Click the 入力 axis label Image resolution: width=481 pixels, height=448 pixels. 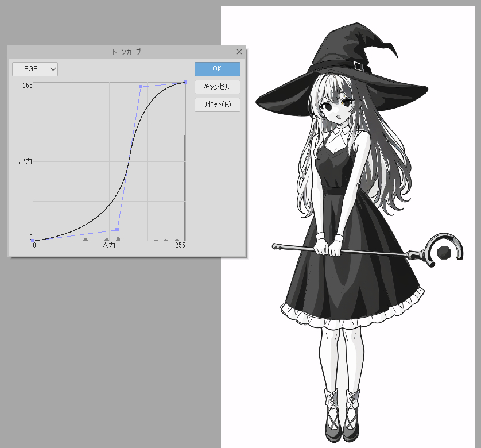[108, 245]
